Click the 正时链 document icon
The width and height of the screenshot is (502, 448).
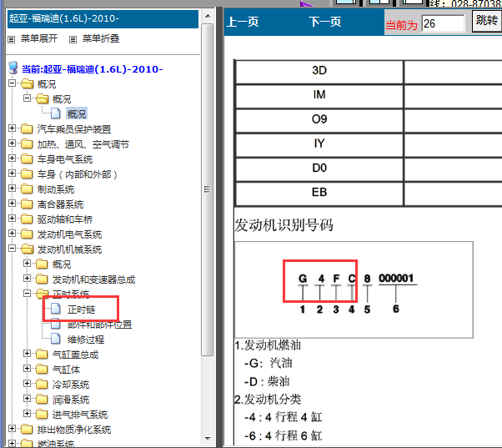coord(56,310)
